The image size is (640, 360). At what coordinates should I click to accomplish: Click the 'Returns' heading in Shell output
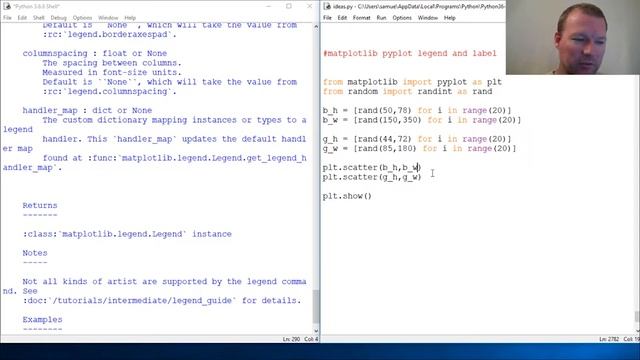coord(40,206)
